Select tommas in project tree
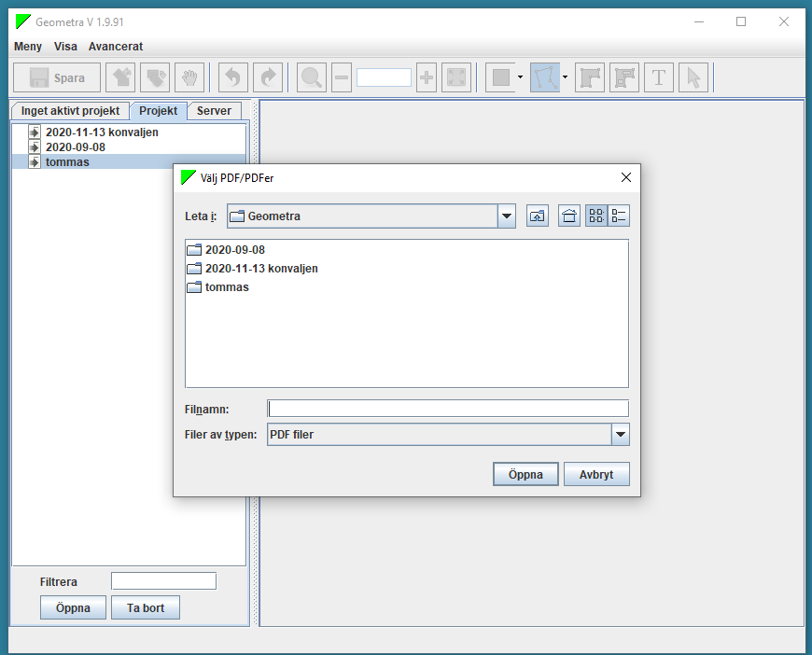Screen dimensions: 812x655 pyautogui.click(x=67, y=162)
